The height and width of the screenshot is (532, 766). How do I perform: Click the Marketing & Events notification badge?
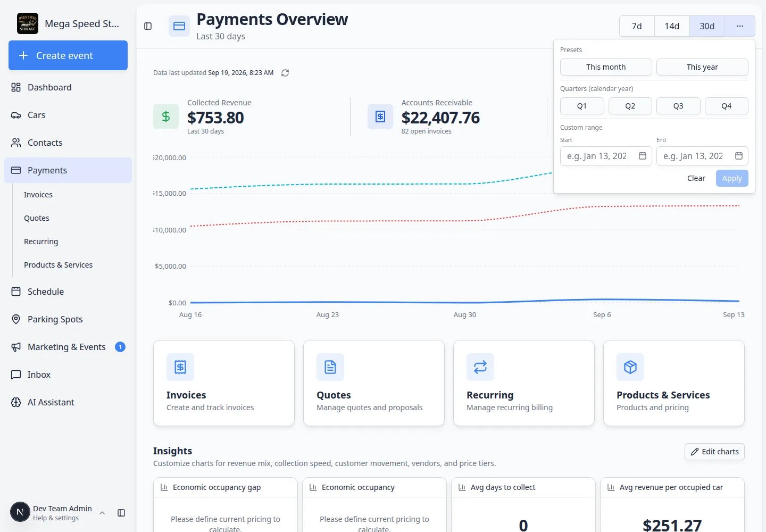click(x=120, y=347)
